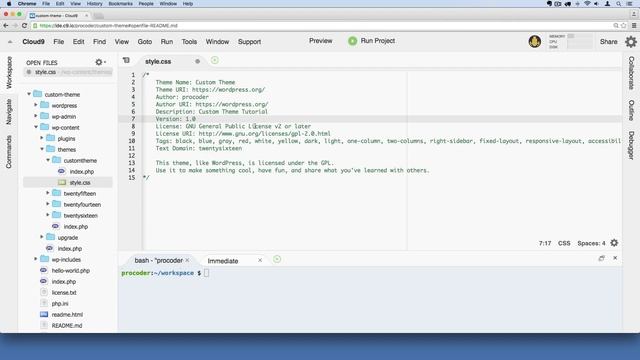Open the Collaborate side panel

(631, 73)
